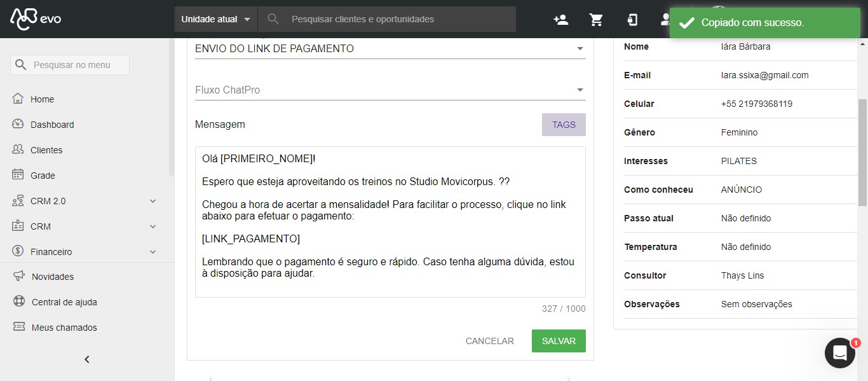This screenshot has width=868, height=381.
Task: Click the 327 / 1000 character counter
Action: [564, 308]
